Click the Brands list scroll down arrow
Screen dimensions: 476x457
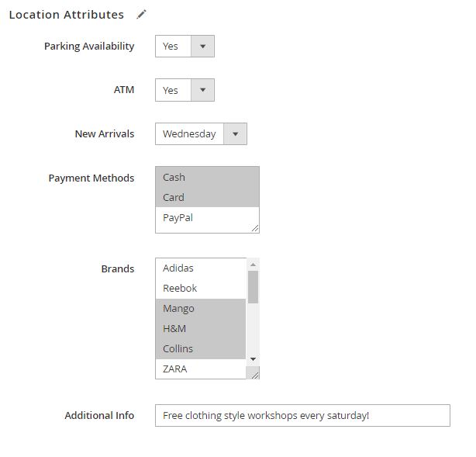tap(253, 359)
